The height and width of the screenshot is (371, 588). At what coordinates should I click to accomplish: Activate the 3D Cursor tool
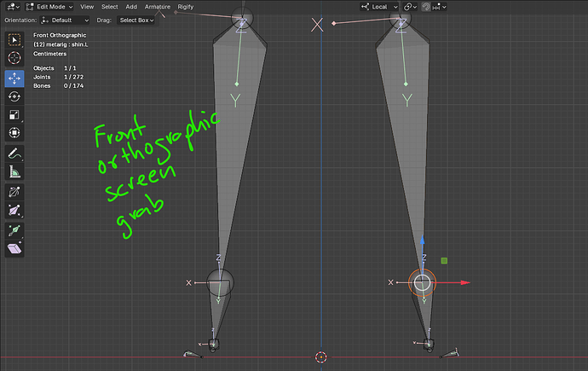click(x=14, y=58)
